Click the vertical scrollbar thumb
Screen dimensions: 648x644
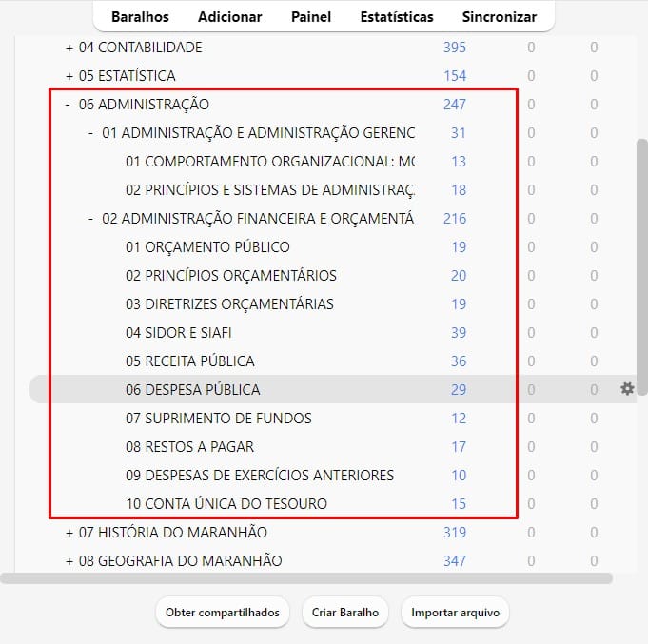pos(641,267)
